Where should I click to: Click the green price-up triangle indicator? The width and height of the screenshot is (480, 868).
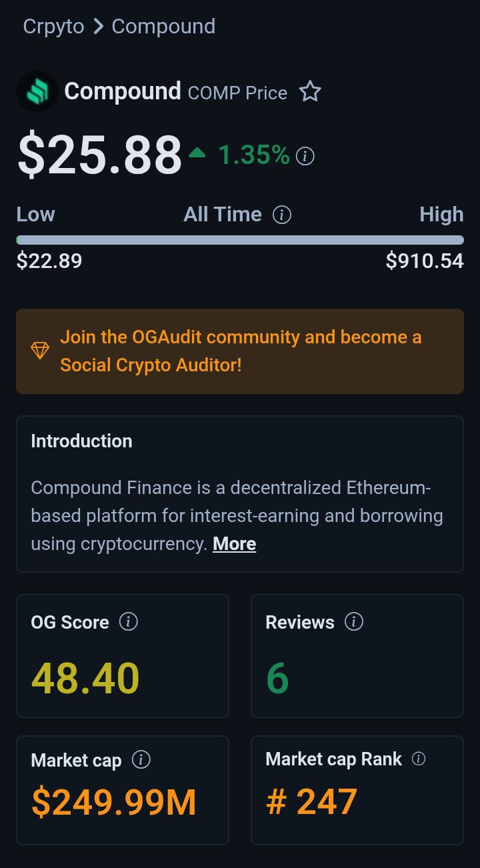point(197,154)
